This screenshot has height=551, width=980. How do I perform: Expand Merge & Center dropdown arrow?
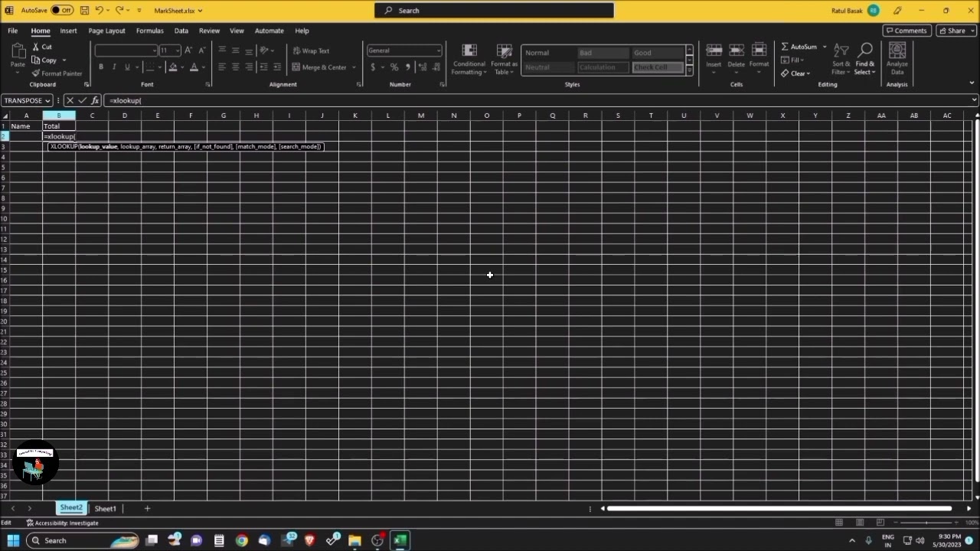point(354,67)
